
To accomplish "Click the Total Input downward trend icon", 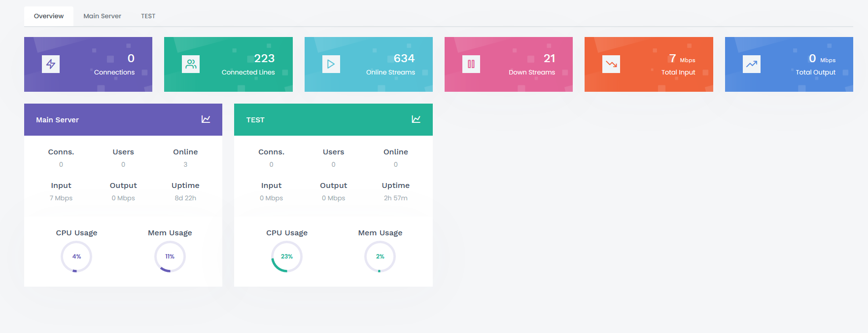I will coord(611,64).
